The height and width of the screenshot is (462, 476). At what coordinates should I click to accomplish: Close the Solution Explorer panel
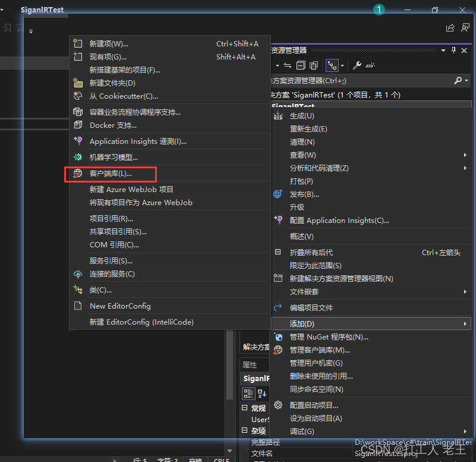click(x=464, y=51)
